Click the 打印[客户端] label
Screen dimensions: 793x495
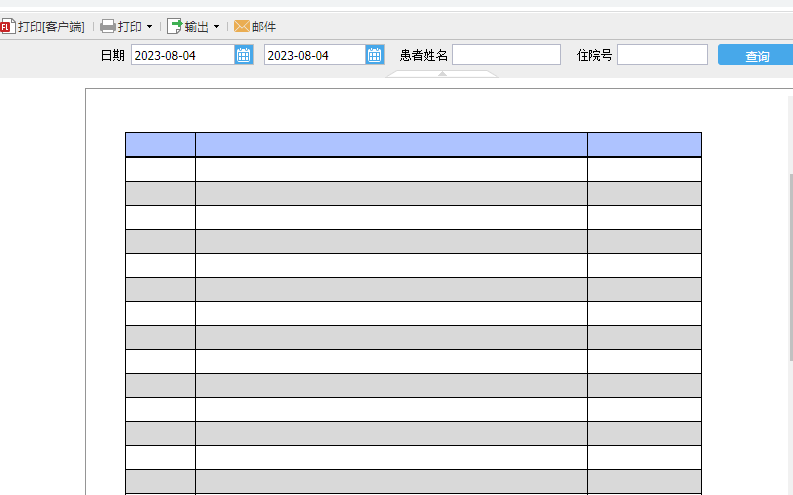51,26
